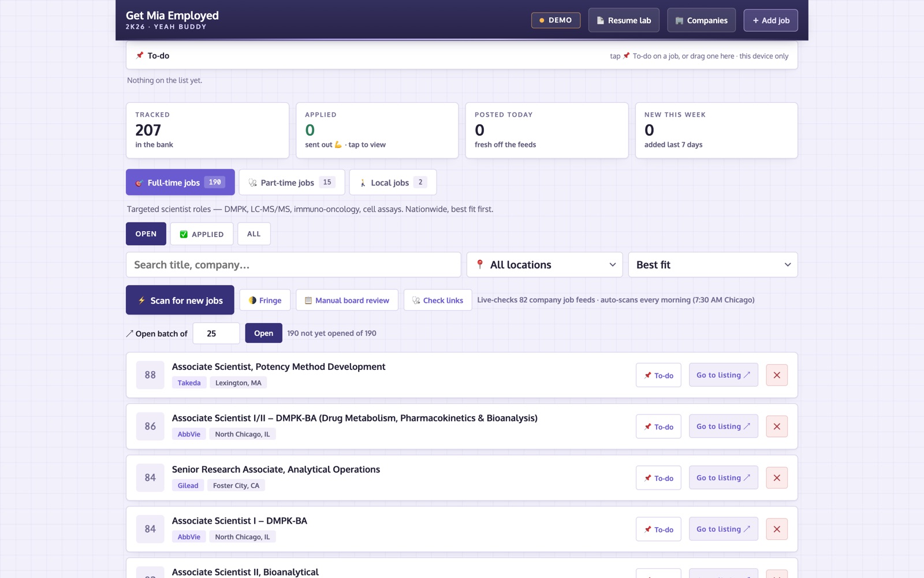Open the Resume lab page

tap(624, 20)
